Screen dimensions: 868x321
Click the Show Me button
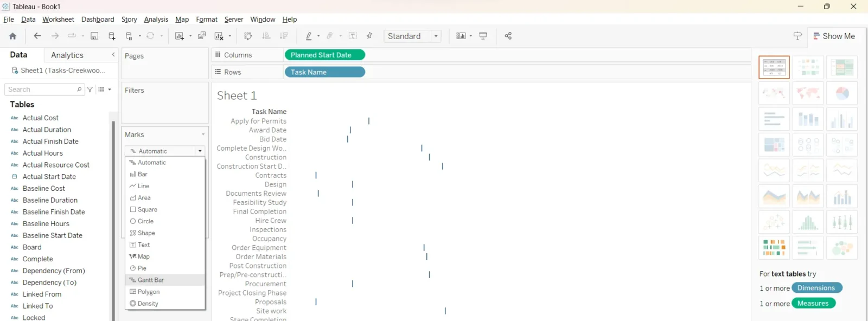click(x=834, y=36)
